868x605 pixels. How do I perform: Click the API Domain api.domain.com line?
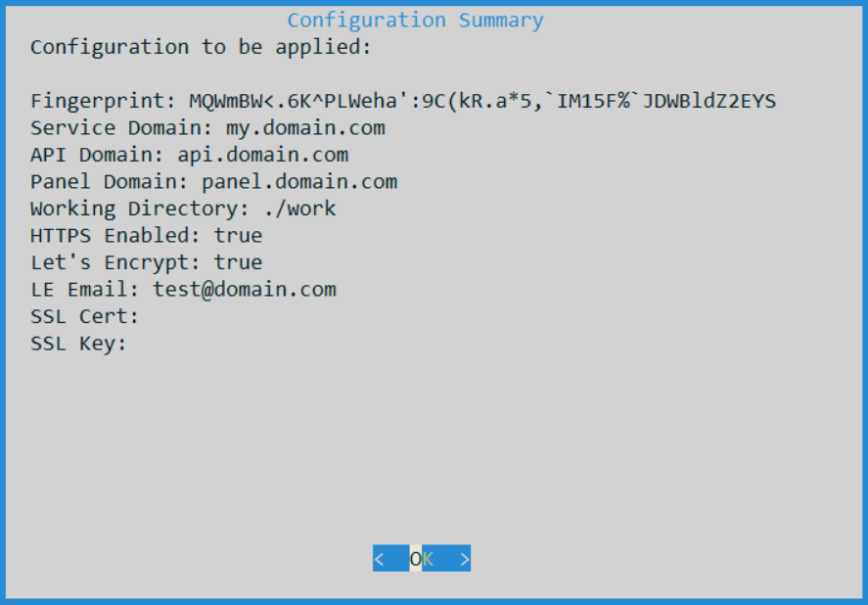[x=189, y=155]
